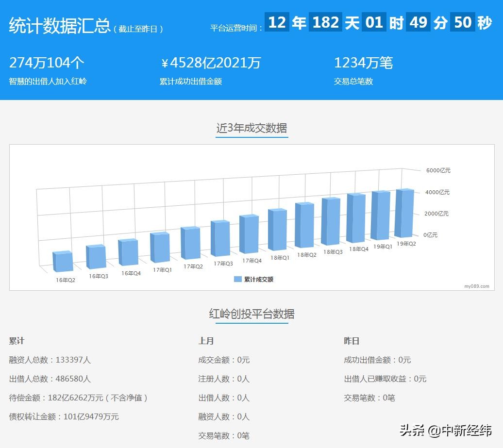Click the 待偿金额 value text
503x448 pixels.
tap(78, 398)
